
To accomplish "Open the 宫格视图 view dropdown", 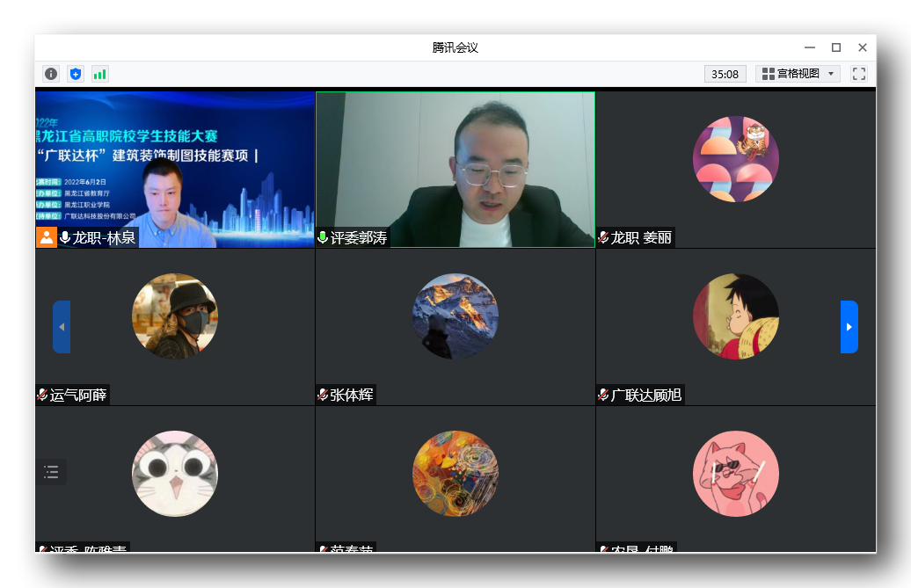I will [798, 74].
